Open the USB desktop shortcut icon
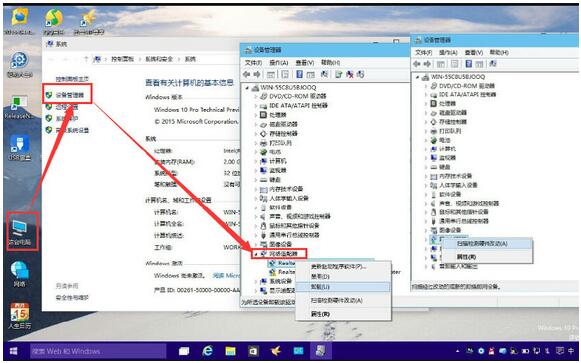This screenshot has width=581, height=363. [x=20, y=147]
